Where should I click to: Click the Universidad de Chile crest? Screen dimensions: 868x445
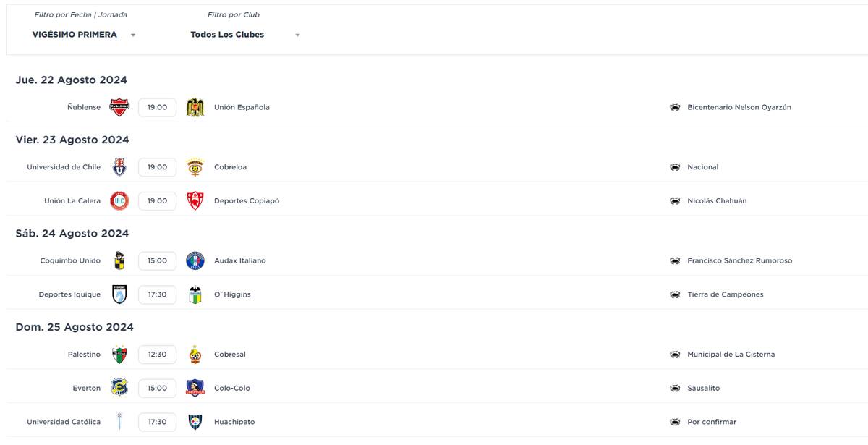click(119, 167)
